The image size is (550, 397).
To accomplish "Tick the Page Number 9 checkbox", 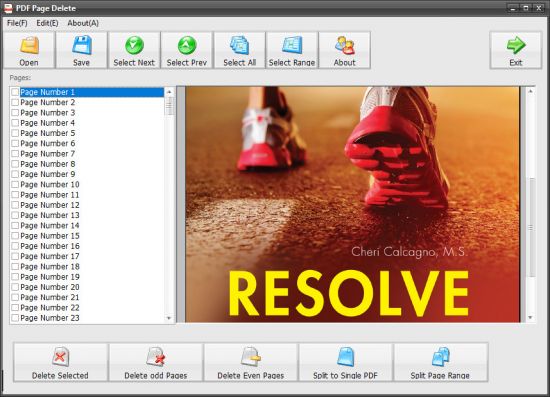I will (15, 174).
